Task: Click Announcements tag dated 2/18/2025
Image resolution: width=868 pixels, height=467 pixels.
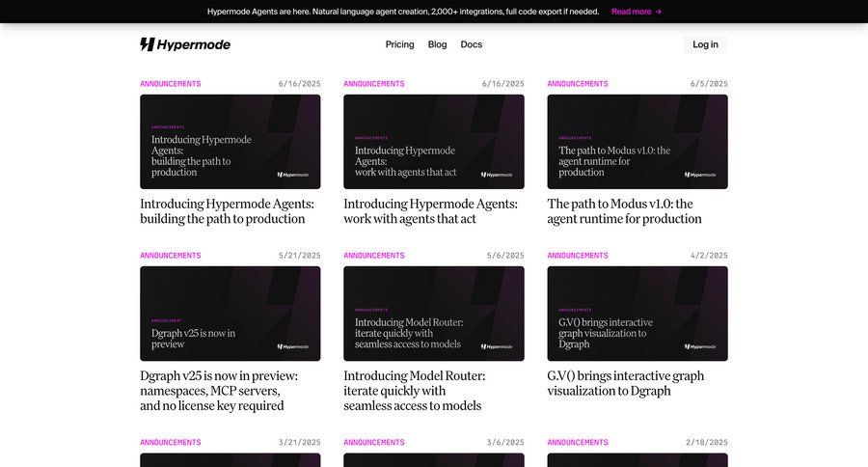Action: tap(578, 442)
